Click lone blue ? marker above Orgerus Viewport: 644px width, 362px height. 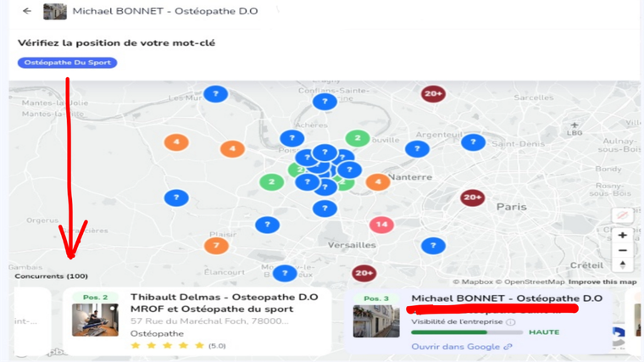pos(176,198)
